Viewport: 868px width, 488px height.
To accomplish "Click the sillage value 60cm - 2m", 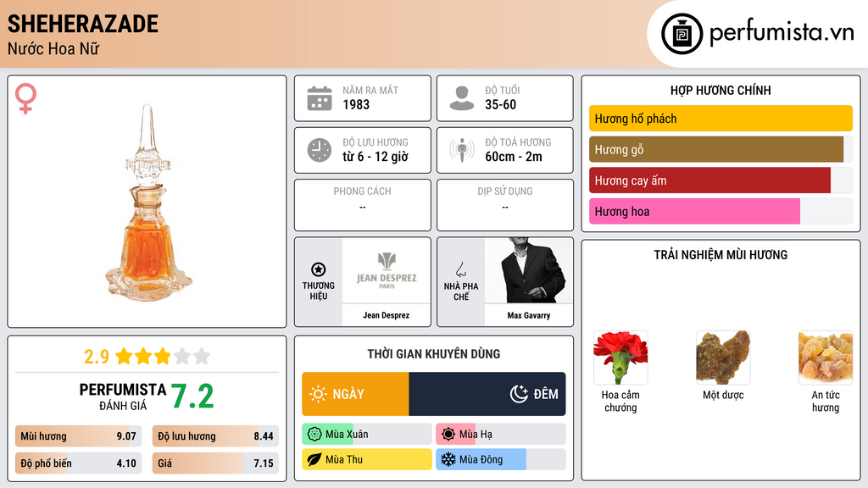I will tap(514, 157).
